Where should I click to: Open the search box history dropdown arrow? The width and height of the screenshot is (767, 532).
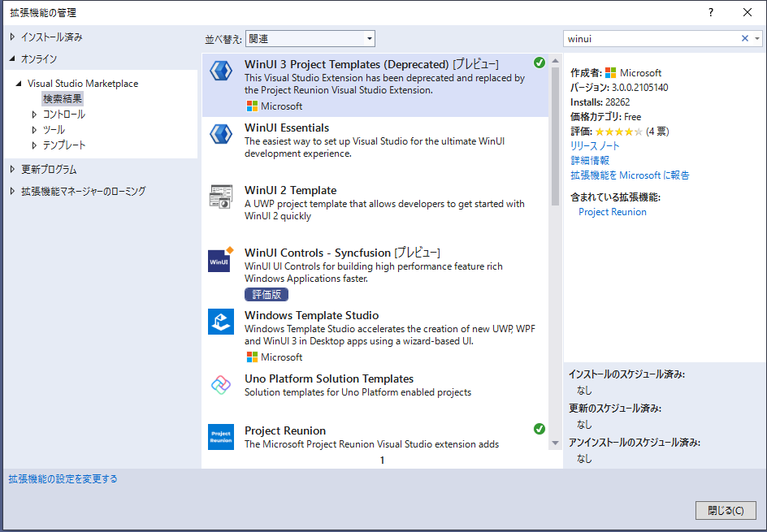[x=756, y=38]
